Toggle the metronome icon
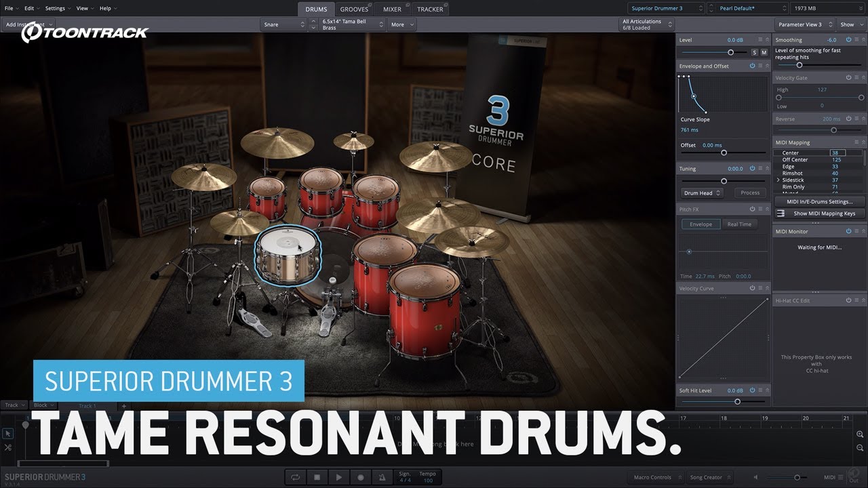Screen dimensions: 868x488 pos(382,477)
